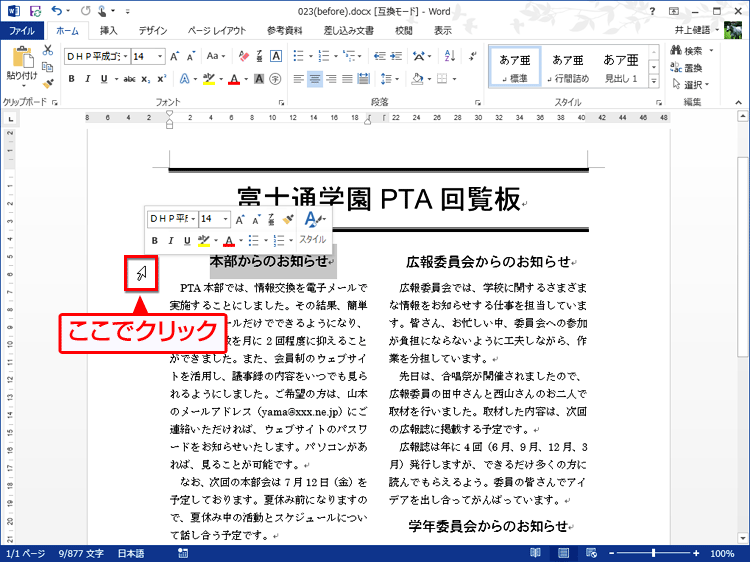The image size is (750, 562).
Task: Apply the ribbon yellow text highlight color
Action: tap(209, 79)
